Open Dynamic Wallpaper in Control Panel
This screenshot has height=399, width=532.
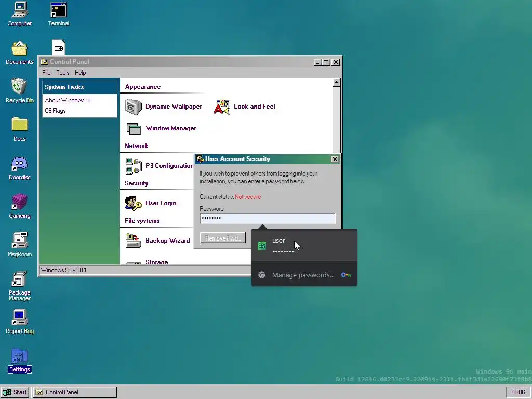[x=163, y=107]
